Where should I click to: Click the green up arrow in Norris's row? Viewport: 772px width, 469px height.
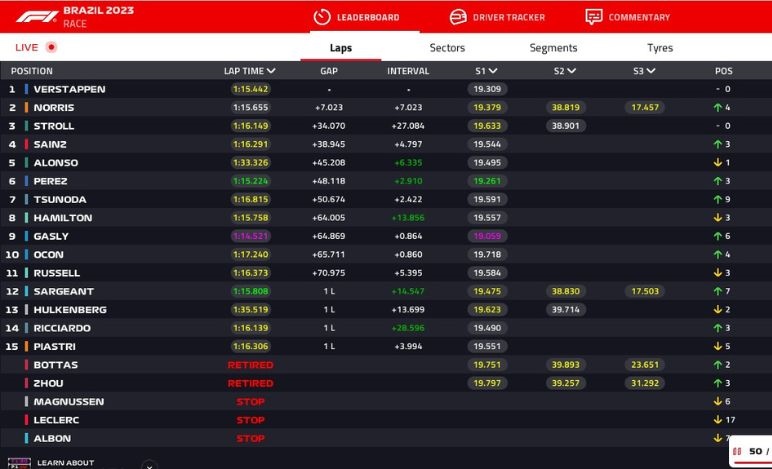tap(716, 108)
